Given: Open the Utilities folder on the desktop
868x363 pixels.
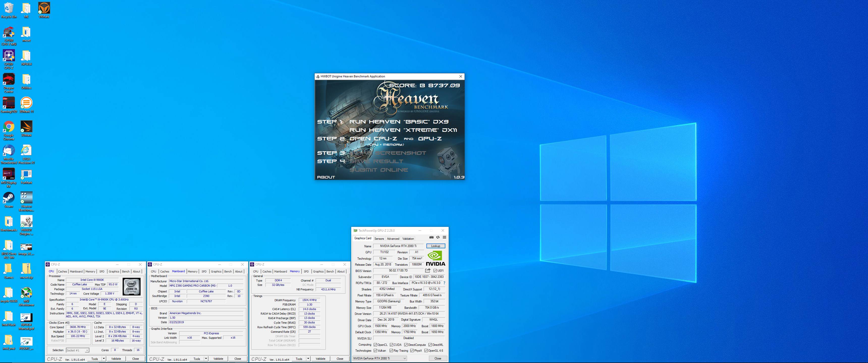Looking at the screenshot, I should pyautogui.click(x=26, y=81).
